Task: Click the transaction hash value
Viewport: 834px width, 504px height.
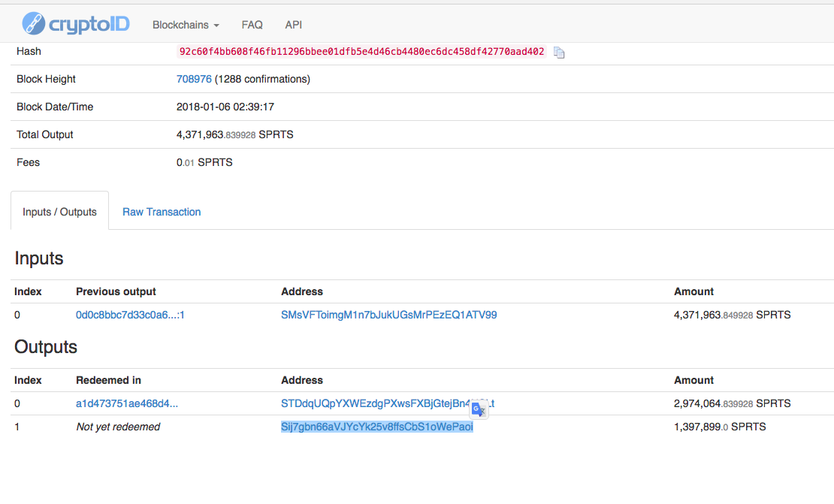Action: (361, 52)
